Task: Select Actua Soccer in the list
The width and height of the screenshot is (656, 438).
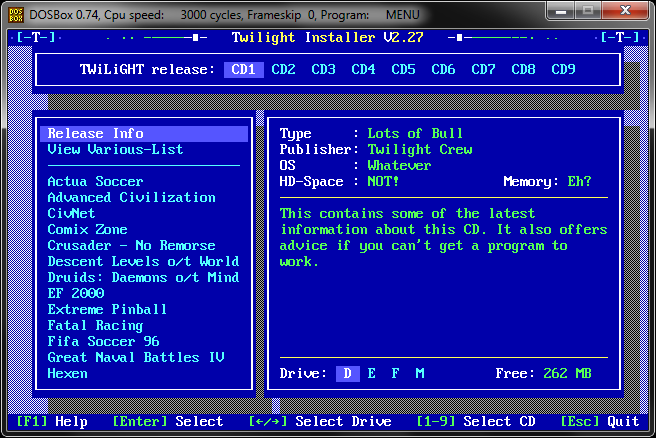Action: point(95,182)
